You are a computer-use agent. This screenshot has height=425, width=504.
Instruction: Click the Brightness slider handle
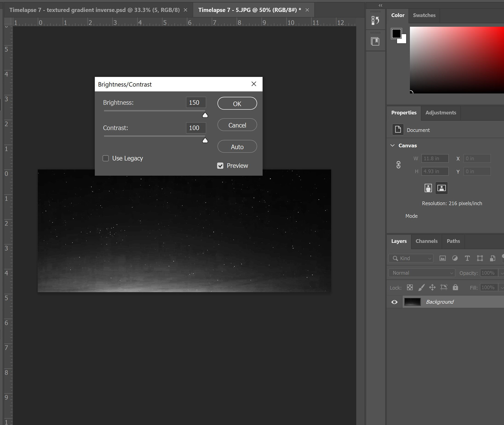pyautogui.click(x=205, y=115)
